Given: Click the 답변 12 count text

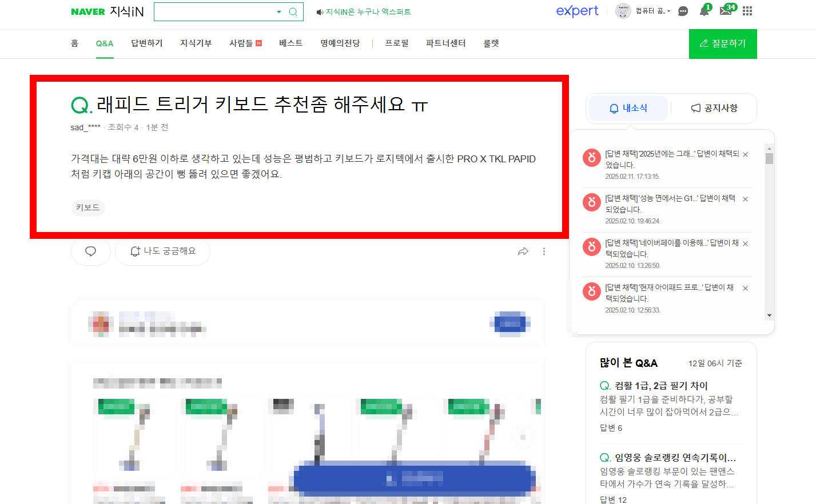Looking at the screenshot, I should (x=614, y=500).
